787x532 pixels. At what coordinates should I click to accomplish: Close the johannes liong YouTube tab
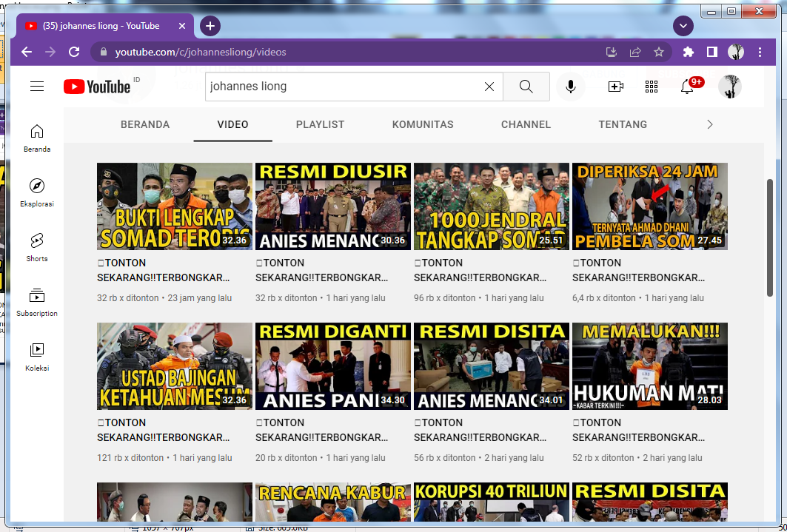pyautogui.click(x=182, y=26)
